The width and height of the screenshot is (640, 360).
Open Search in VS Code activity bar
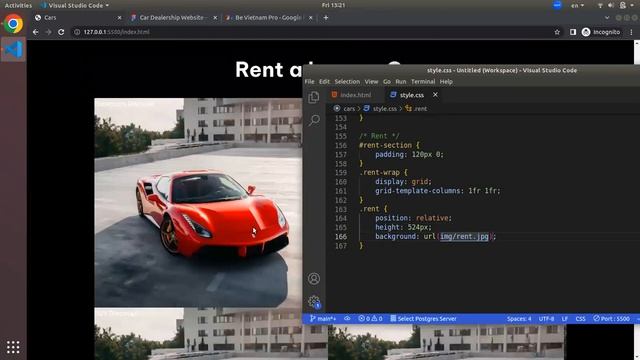click(314, 120)
